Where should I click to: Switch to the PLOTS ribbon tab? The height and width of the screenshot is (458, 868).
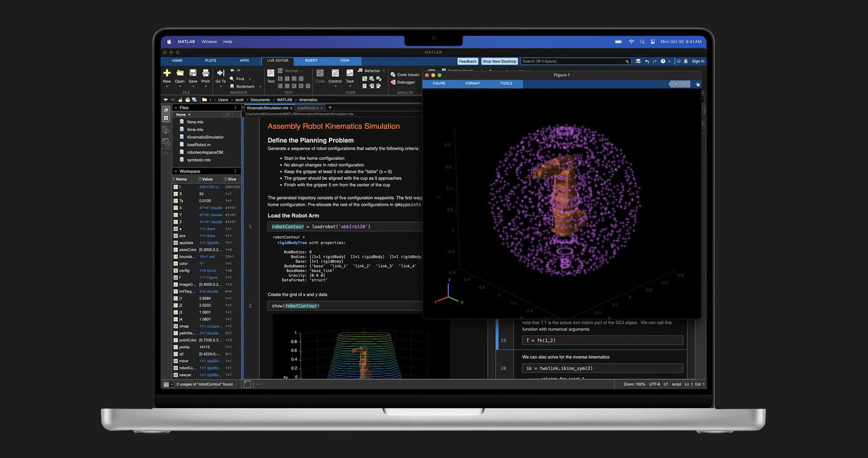tap(211, 61)
